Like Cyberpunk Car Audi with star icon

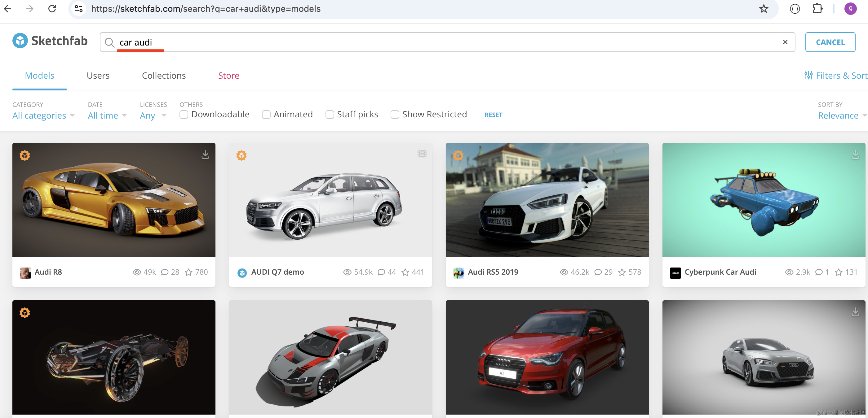click(x=839, y=272)
